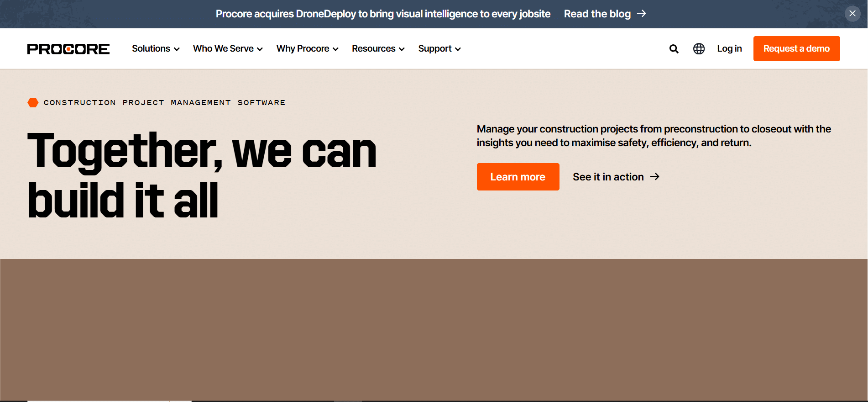Click the Manage your construction projects paragraph
The height and width of the screenshot is (402, 868).
(x=654, y=136)
